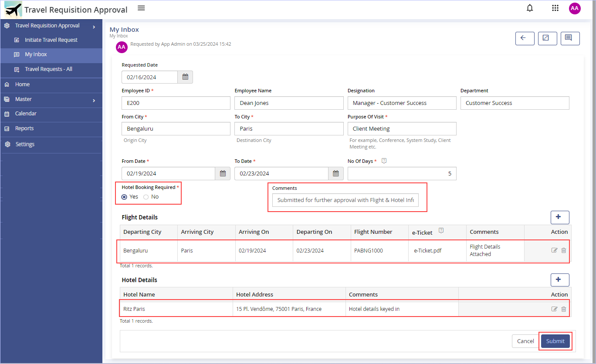Select No for Hotel Booking Required
The height and width of the screenshot is (364, 596).
(146, 197)
